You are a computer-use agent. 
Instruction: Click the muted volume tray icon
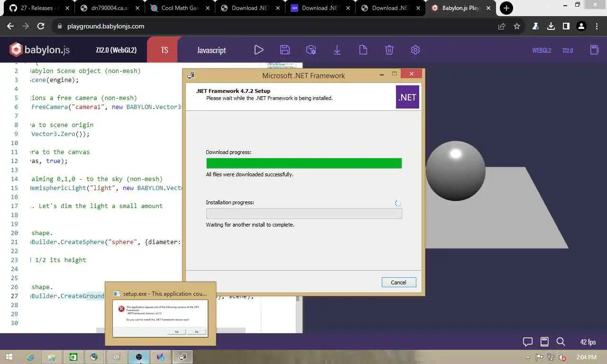point(562,357)
